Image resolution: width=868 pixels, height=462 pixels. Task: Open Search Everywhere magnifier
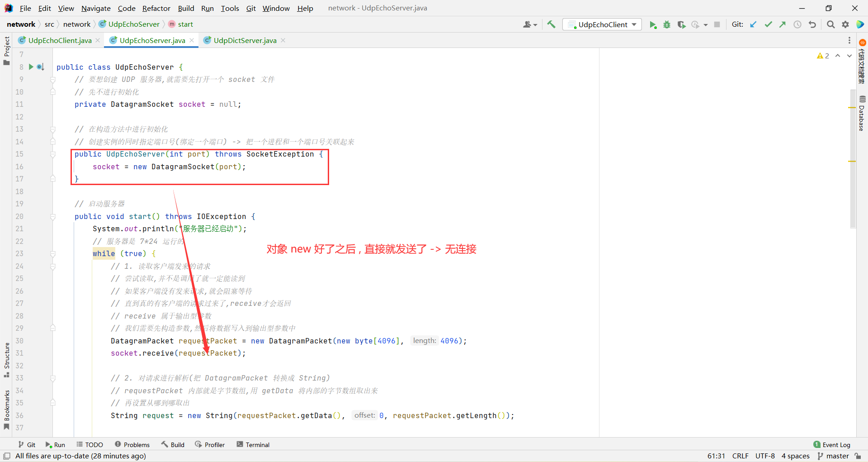click(x=830, y=24)
